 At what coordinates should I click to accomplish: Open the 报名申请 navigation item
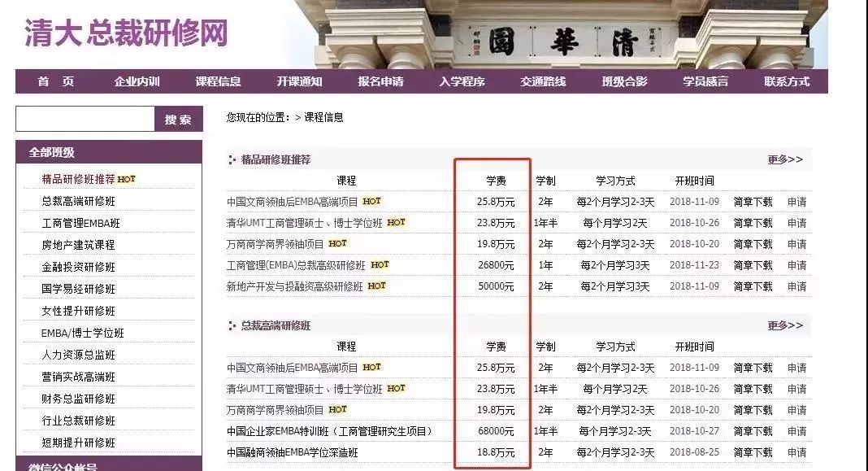pyautogui.click(x=379, y=81)
